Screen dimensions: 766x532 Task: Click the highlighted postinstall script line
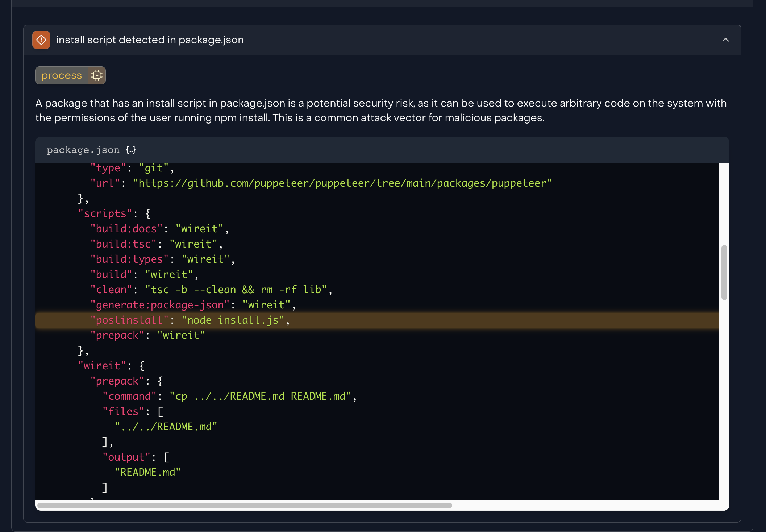pyautogui.click(x=190, y=320)
